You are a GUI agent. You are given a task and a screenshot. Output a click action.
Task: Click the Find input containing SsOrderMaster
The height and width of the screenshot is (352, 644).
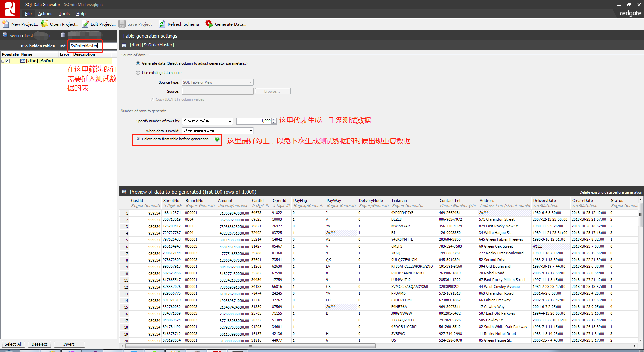(85, 46)
